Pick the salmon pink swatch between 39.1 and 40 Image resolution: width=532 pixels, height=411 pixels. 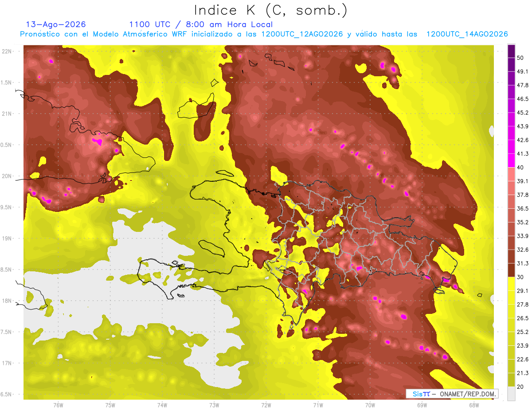pyautogui.click(x=511, y=174)
